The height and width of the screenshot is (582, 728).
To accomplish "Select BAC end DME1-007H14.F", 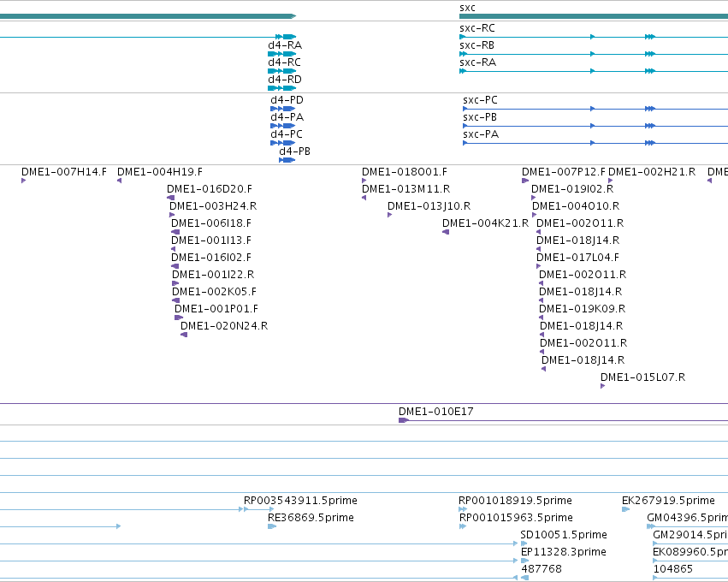I will click(x=64, y=172).
